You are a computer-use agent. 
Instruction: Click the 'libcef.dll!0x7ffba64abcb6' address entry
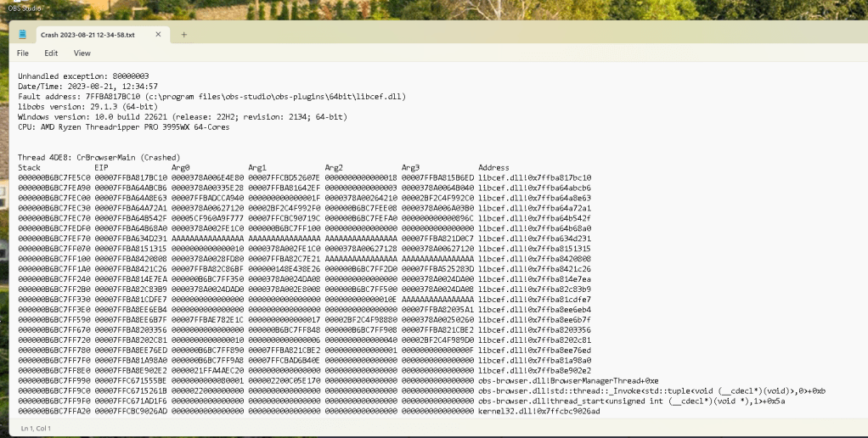535,188
